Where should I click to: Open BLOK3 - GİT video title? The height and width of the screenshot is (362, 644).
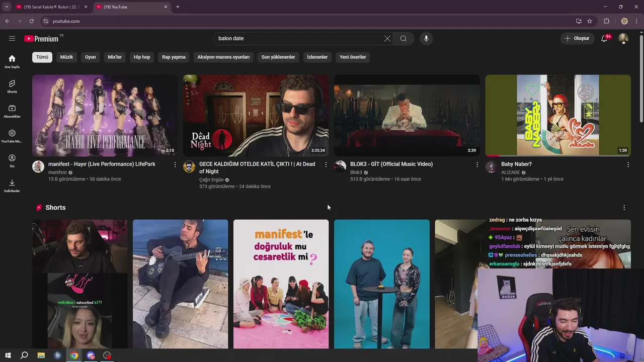coord(391,164)
